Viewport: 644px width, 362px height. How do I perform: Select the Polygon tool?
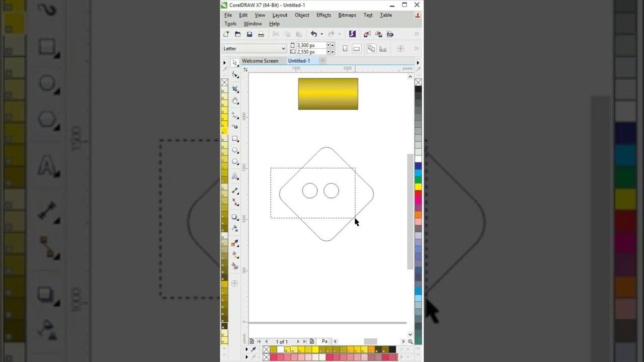click(235, 162)
